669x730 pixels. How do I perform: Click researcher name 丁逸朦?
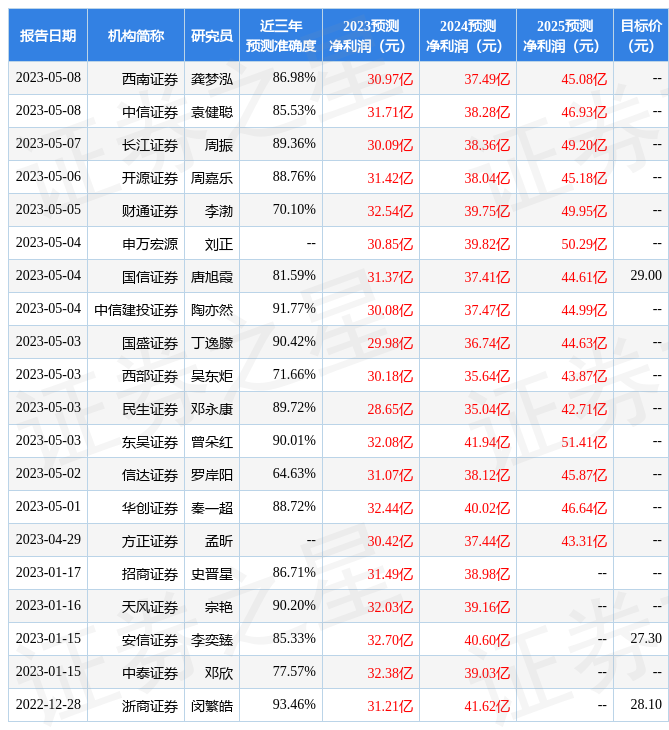pos(212,343)
